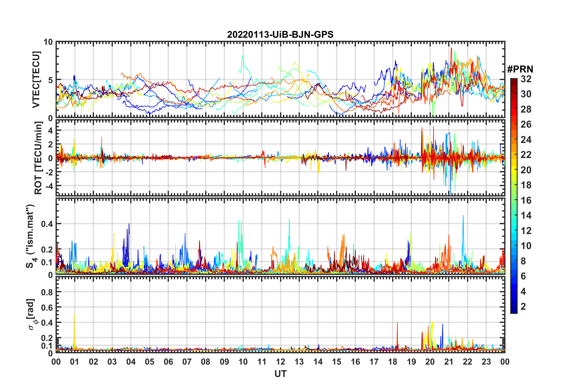The height and width of the screenshot is (392, 561).
Task: Click the VTEC axis tick label 10
Action: pos(48,42)
